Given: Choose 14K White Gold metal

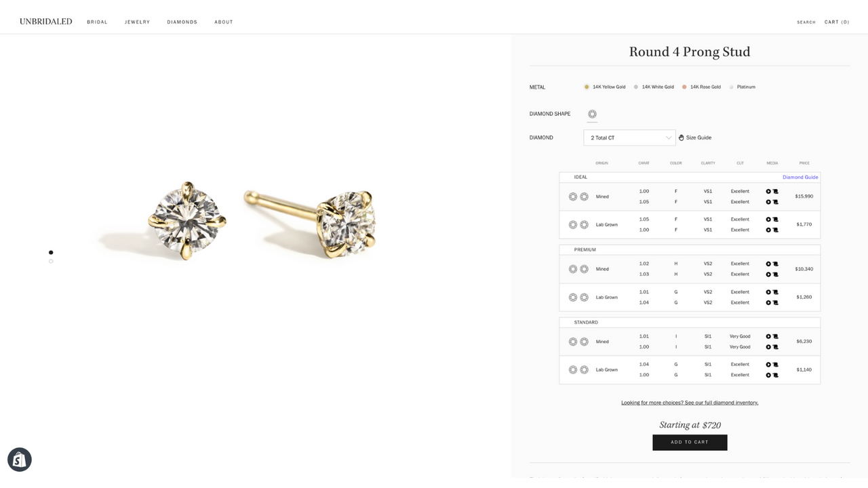Looking at the screenshot, I should pyautogui.click(x=635, y=87).
